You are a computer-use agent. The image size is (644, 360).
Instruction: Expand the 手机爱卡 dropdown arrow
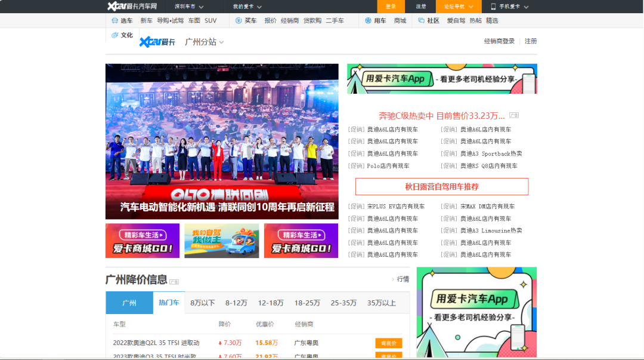(526, 7)
